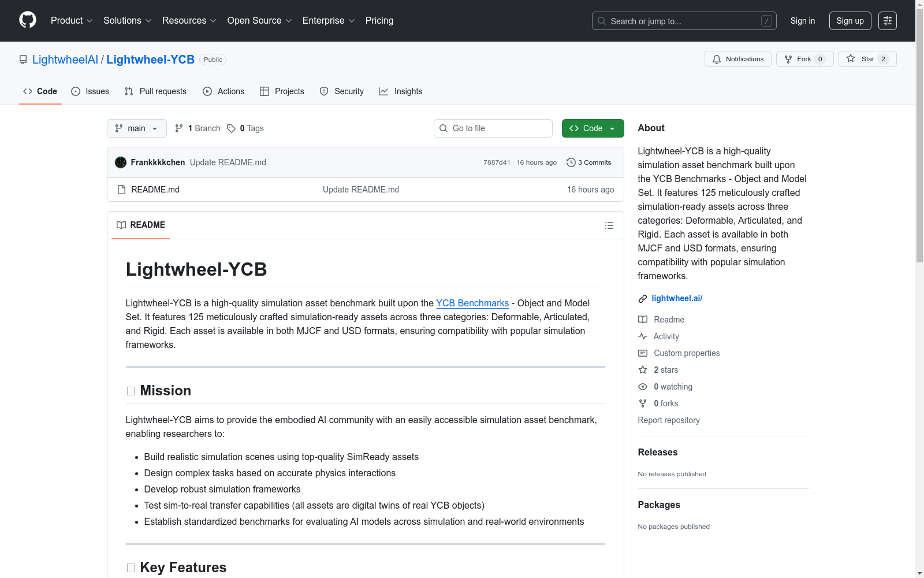
Task: Go to the Security tab
Action: pyautogui.click(x=342, y=91)
